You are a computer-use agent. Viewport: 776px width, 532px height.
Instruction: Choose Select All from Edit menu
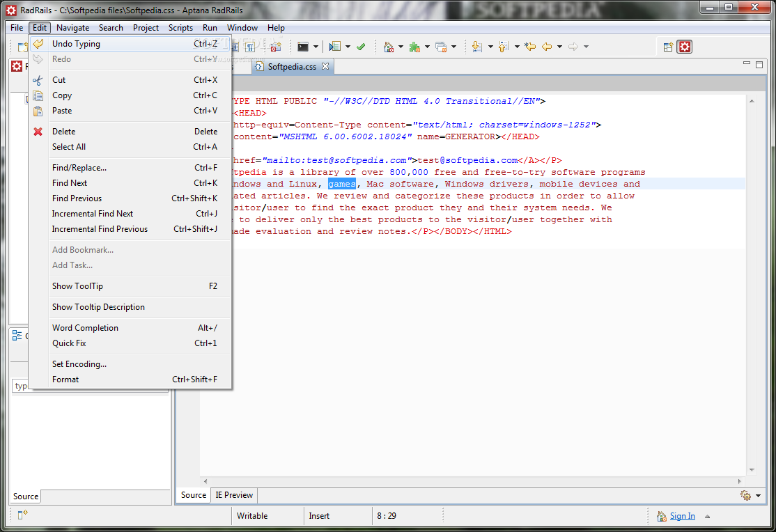click(x=131, y=147)
